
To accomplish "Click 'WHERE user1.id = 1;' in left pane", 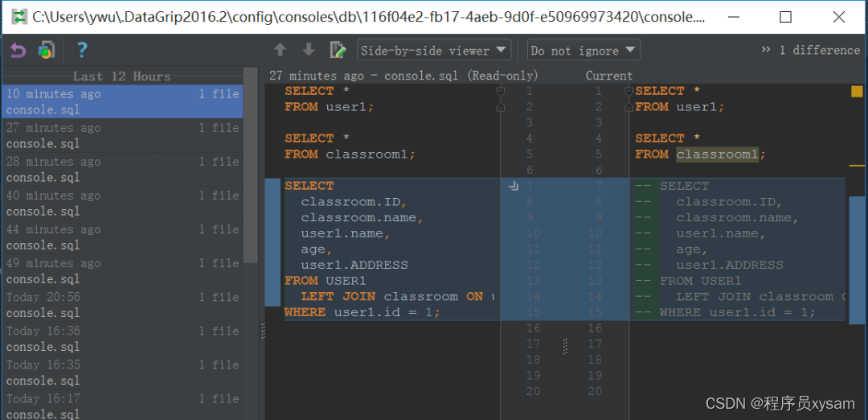I will [362, 312].
